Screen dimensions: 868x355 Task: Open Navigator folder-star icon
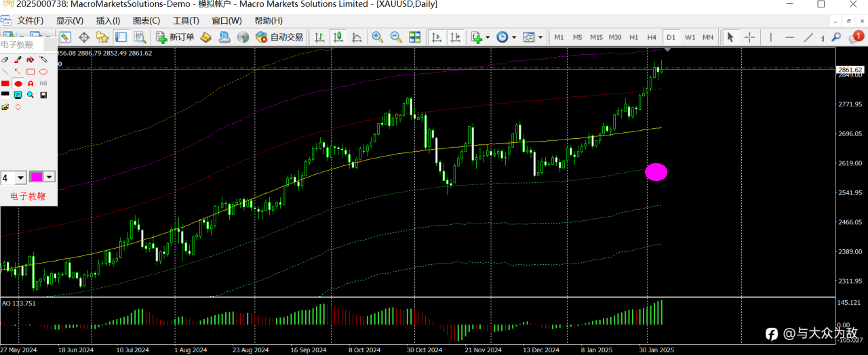102,37
